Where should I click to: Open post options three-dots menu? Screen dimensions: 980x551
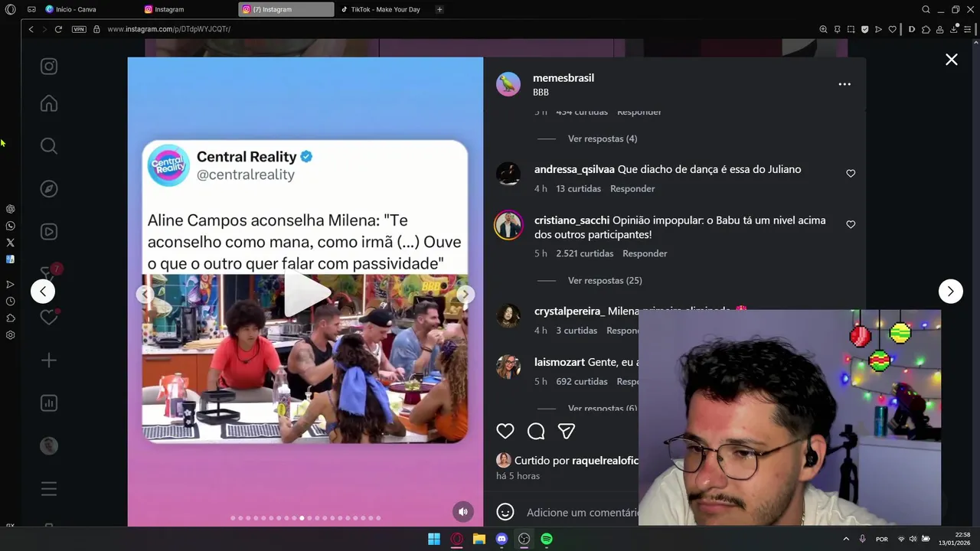844,84
